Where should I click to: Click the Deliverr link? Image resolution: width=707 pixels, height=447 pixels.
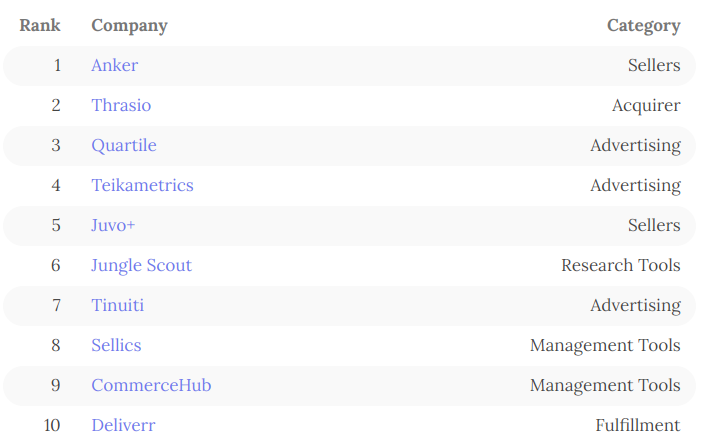click(x=123, y=426)
